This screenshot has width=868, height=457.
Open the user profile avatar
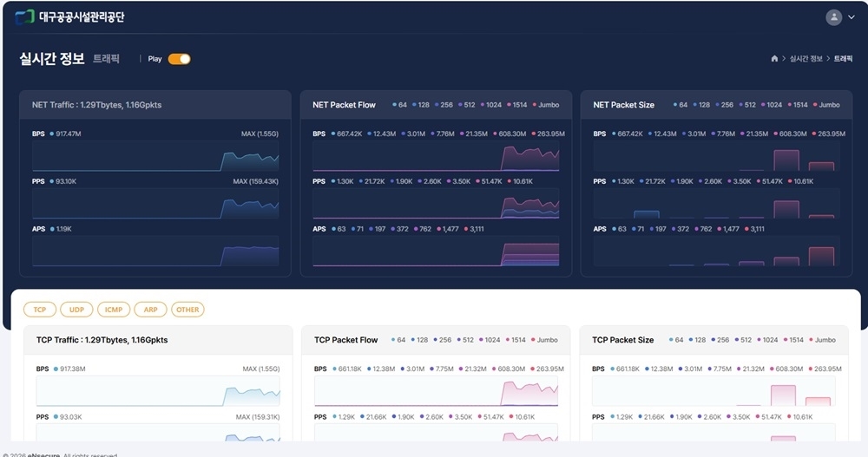pyautogui.click(x=833, y=17)
